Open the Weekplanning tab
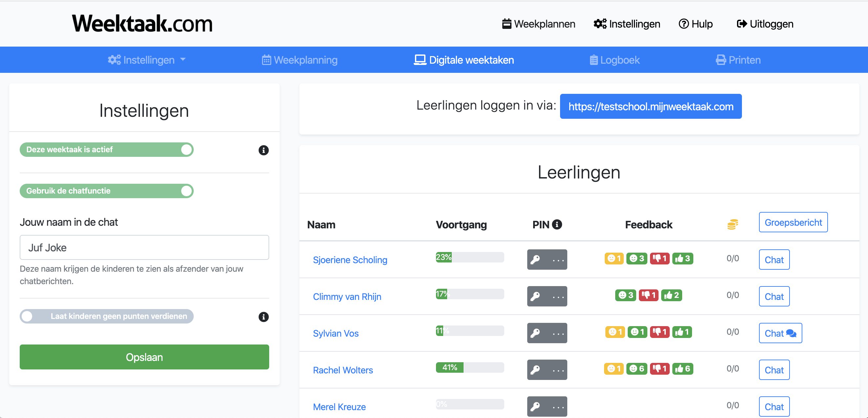868x418 pixels. point(299,60)
